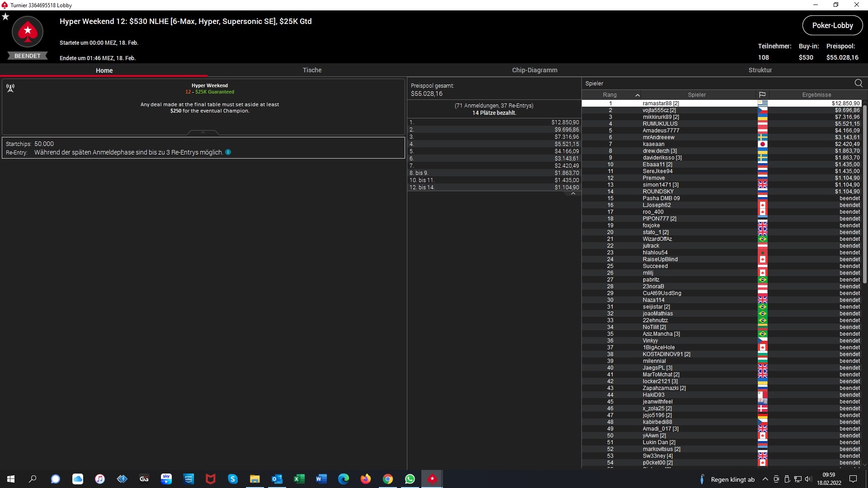This screenshot has height=488, width=868.
Task: Open Excel from the taskbar
Action: point(299,479)
